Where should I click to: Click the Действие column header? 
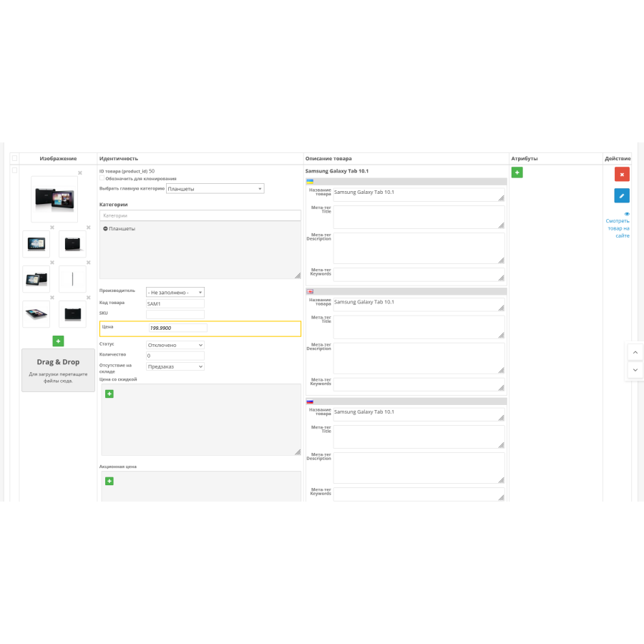[618, 159]
